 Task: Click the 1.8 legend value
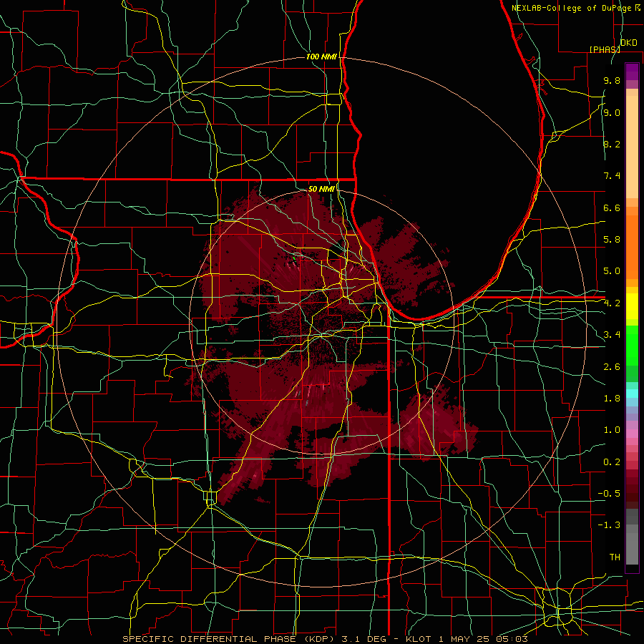[612, 399]
